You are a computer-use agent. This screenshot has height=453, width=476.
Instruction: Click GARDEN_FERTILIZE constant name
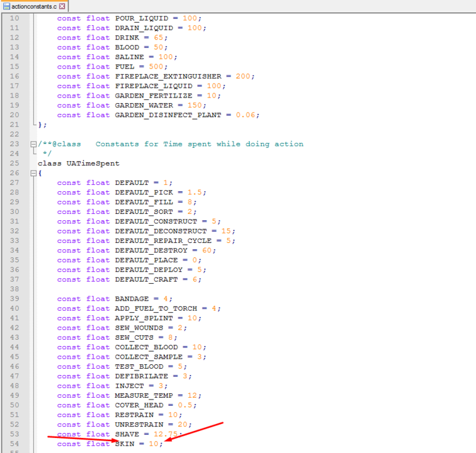pos(154,96)
